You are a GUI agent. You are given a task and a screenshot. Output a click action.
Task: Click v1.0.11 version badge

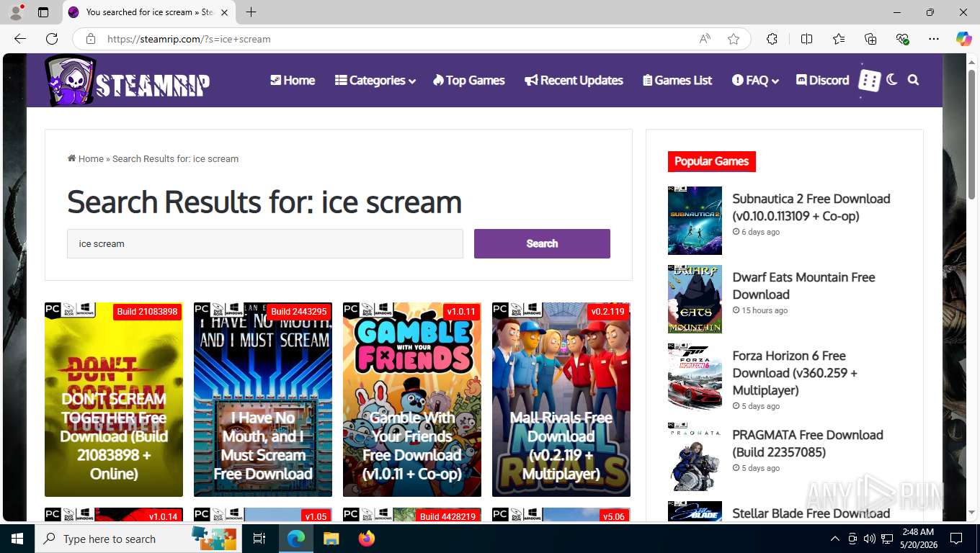coord(461,312)
